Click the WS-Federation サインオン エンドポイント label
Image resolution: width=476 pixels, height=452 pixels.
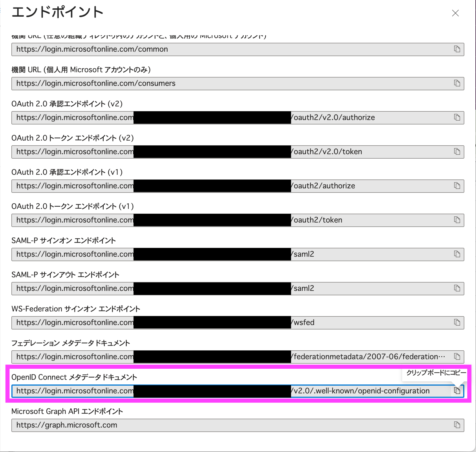point(76,309)
